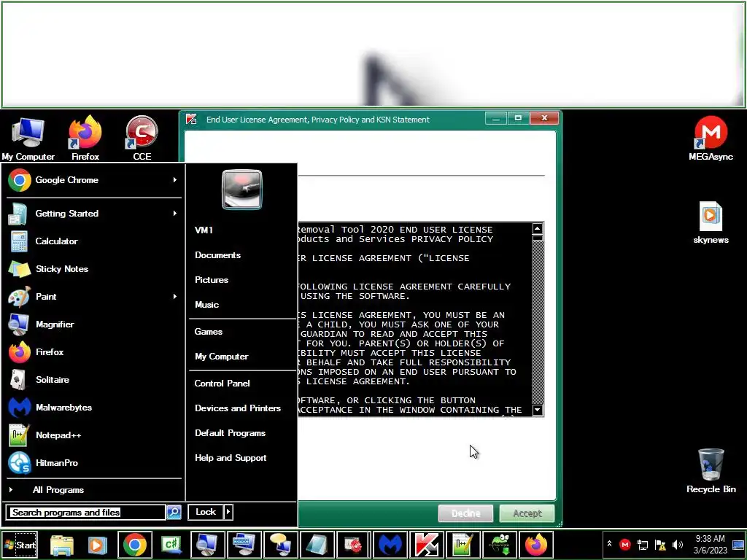Expand Google Chrome jump list arrow
This screenshot has height=560, width=747.
click(175, 180)
